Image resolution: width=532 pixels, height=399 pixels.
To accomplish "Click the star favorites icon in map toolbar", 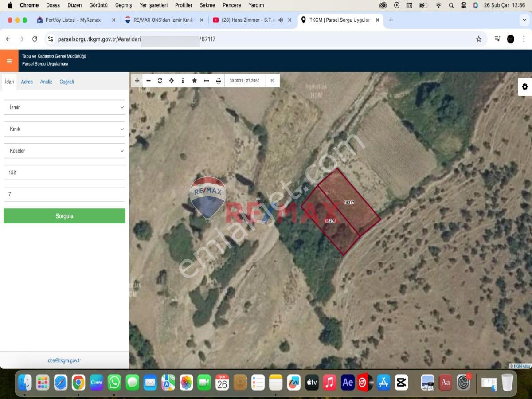I will click(x=194, y=81).
